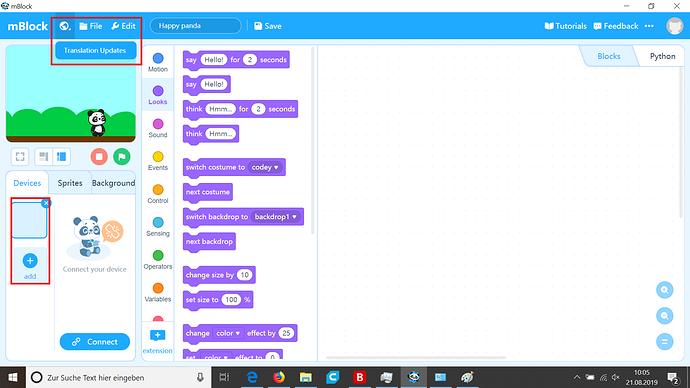This screenshot has width=690, height=388.
Task: Add extension with plus icon
Action: (157, 336)
